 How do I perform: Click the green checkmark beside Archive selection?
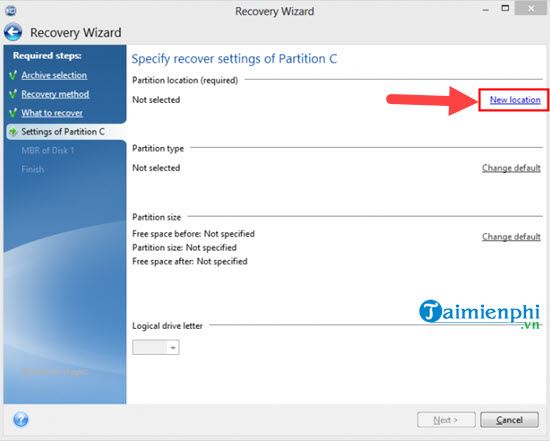pos(13,75)
